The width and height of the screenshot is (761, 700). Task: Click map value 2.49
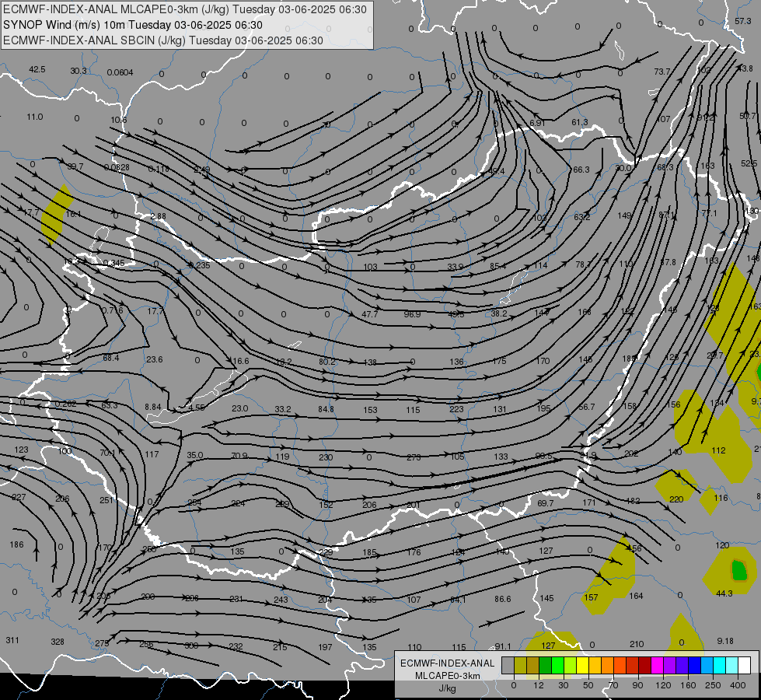coord(201,170)
